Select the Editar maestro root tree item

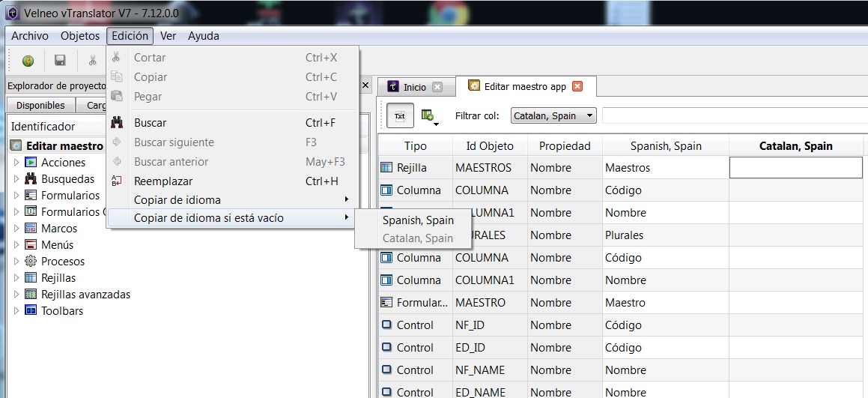[64, 146]
